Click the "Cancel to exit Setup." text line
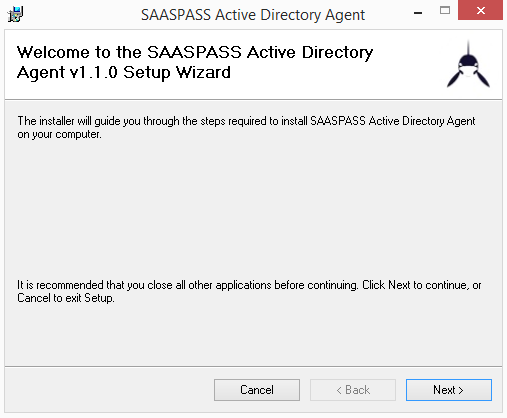 (66, 298)
